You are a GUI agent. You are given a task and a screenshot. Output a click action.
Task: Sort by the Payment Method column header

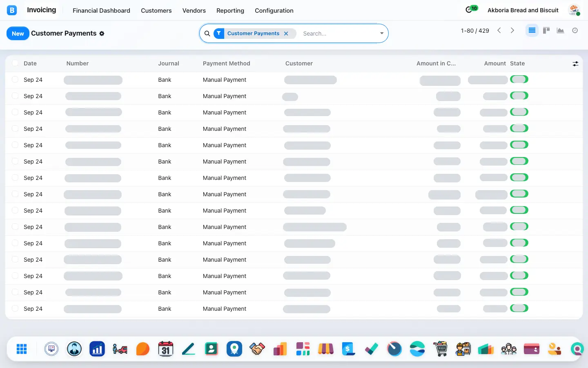pyautogui.click(x=227, y=63)
